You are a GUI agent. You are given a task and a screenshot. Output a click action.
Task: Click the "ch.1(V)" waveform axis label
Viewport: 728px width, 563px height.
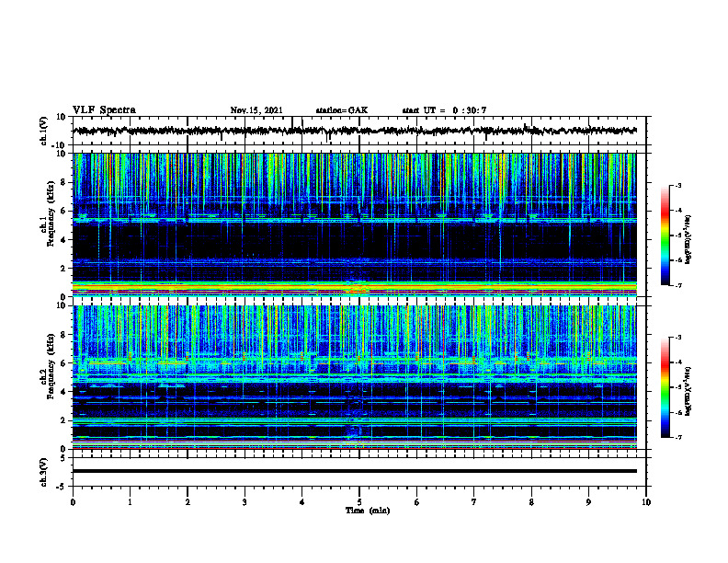(44, 131)
